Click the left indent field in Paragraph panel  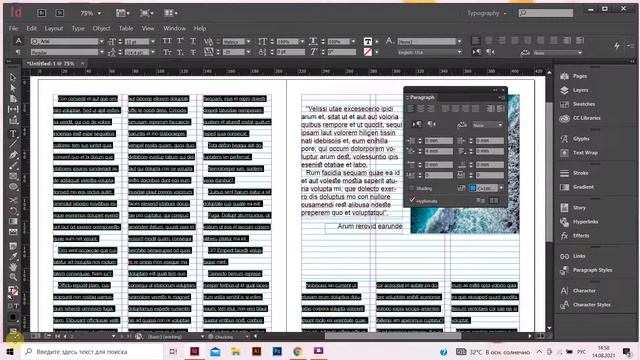(x=438, y=141)
